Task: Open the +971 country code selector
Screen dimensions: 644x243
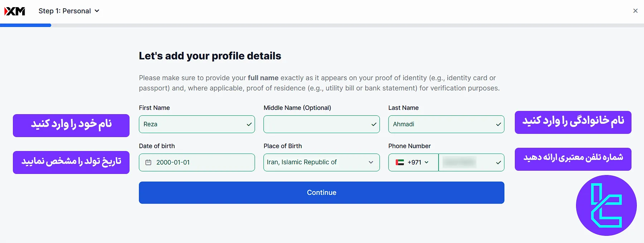Action: coord(417,162)
